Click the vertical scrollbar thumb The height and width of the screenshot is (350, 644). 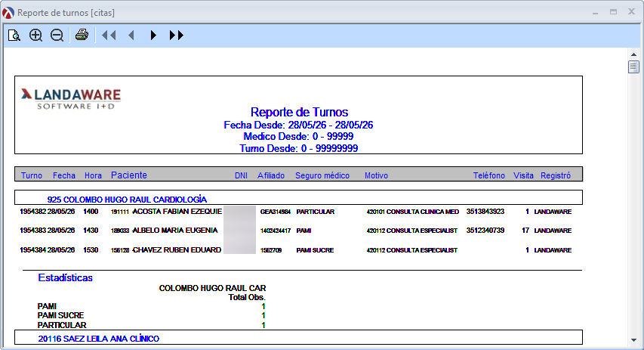click(x=633, y=67)
